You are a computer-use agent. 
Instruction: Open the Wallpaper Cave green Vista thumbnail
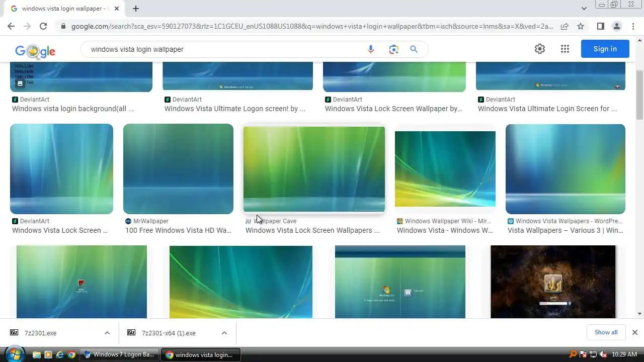(x=314, y=169)
